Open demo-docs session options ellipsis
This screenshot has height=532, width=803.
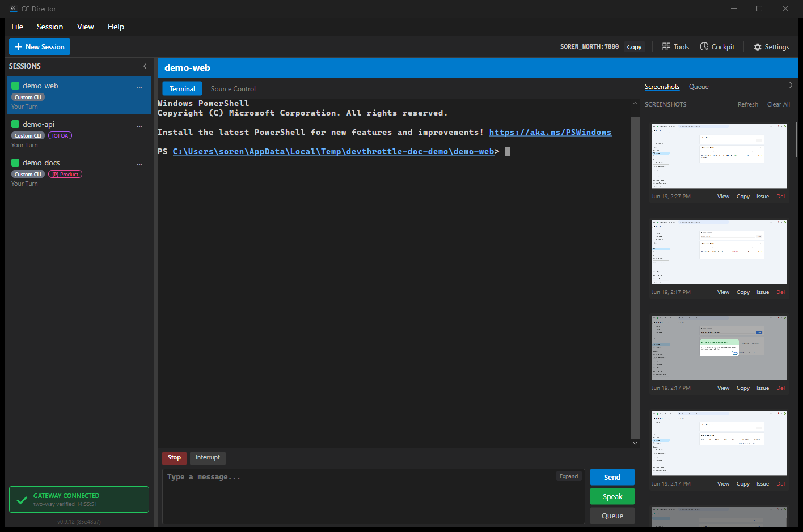140,165
